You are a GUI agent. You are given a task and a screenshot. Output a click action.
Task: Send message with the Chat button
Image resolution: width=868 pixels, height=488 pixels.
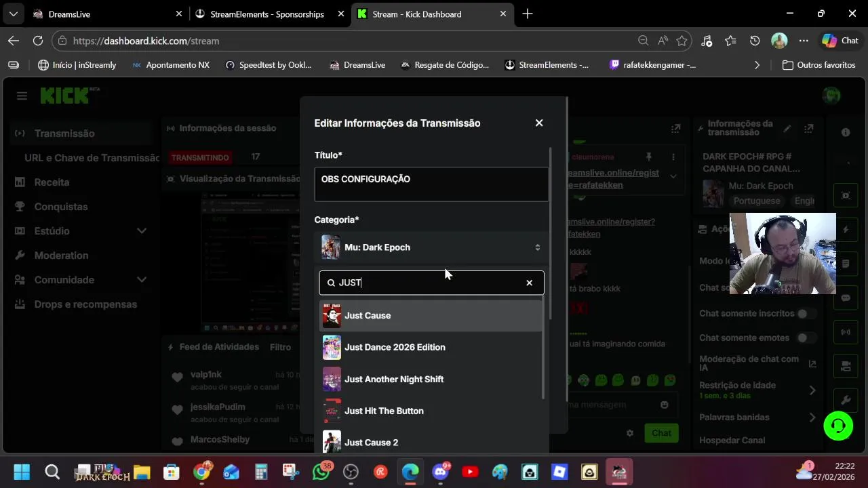[x=661, y=433]
